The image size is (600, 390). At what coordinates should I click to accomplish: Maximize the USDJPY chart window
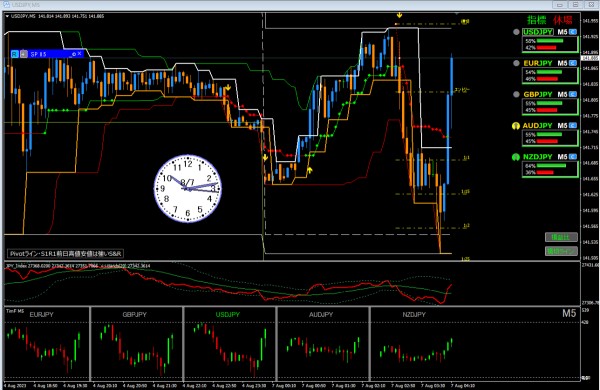click(575, 5)
